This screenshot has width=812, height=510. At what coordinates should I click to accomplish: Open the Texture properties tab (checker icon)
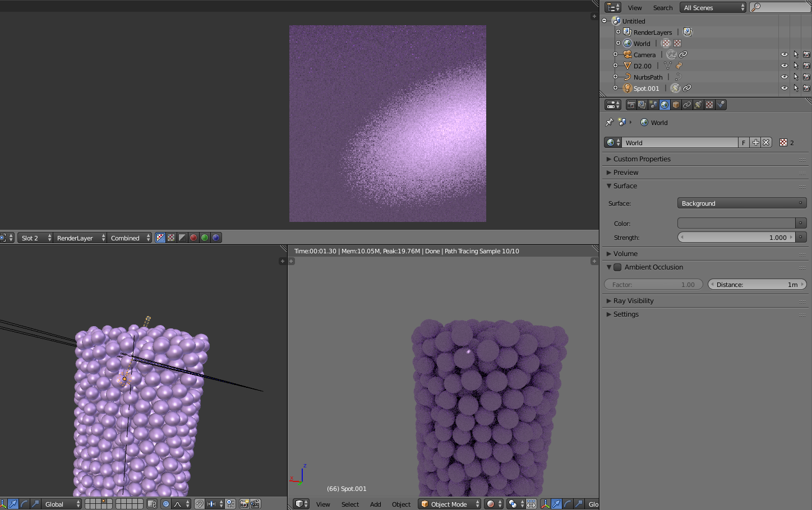[709, 105]
